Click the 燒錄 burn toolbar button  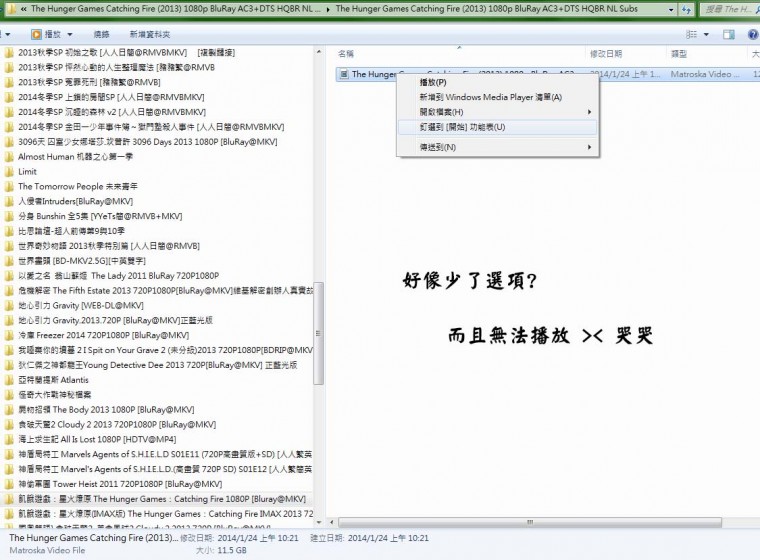click(x=101, y=34)
